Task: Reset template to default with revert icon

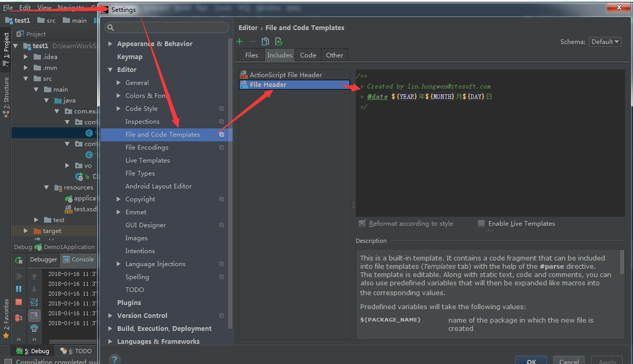Action: pos(279,42)
